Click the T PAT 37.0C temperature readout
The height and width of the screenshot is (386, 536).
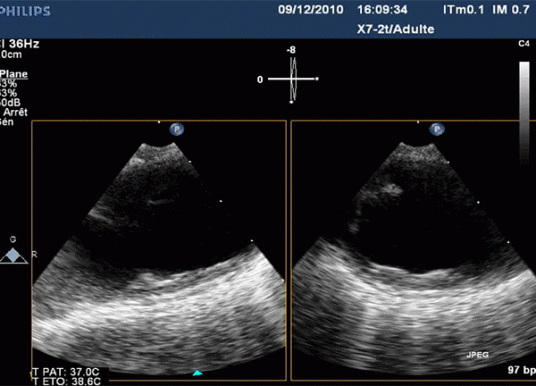[67, 372]
